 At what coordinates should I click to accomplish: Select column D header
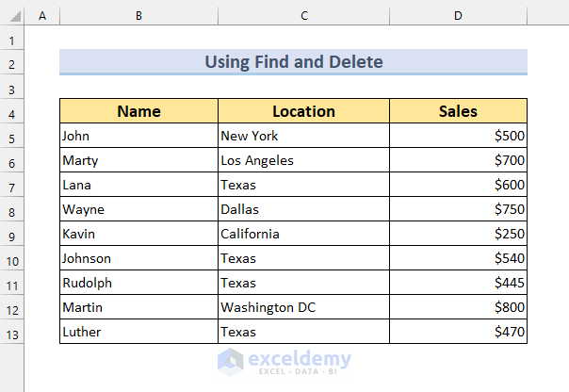coord(458,16)
